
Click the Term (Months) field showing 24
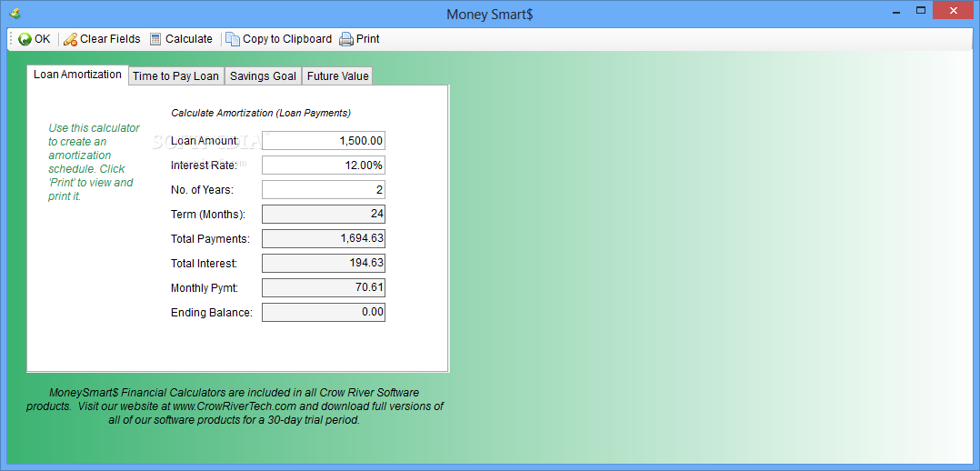click(323, 214)
